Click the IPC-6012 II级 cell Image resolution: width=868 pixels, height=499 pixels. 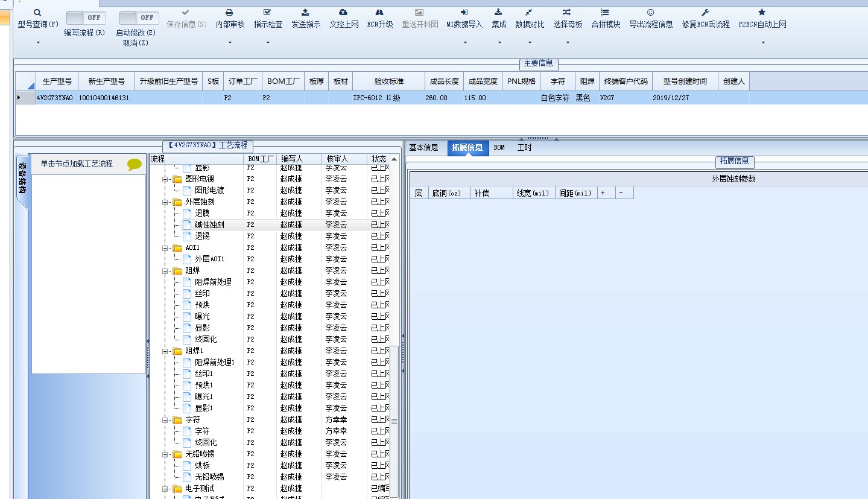(388, 98)
